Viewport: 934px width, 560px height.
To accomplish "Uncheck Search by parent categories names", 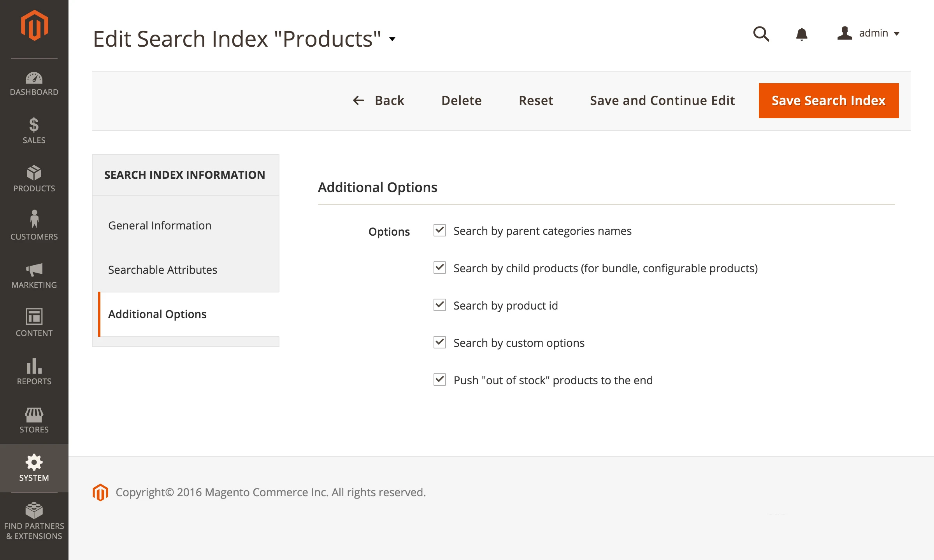I will (x=440, y=230).
